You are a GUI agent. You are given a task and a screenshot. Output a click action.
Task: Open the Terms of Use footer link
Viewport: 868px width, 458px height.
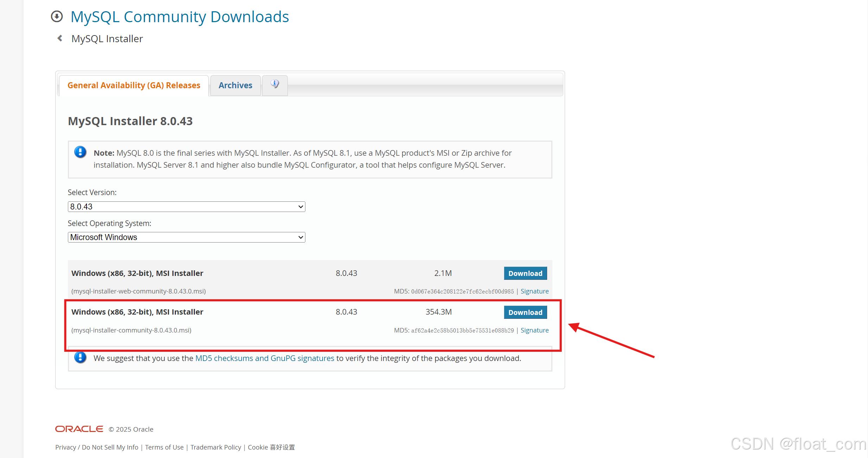click(164, 447)
